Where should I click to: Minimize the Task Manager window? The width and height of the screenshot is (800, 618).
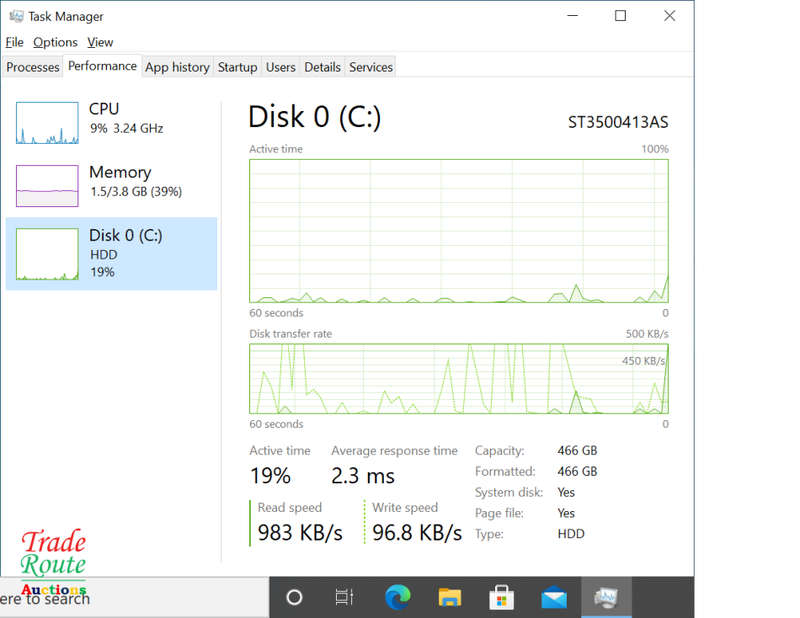point(572,16)
